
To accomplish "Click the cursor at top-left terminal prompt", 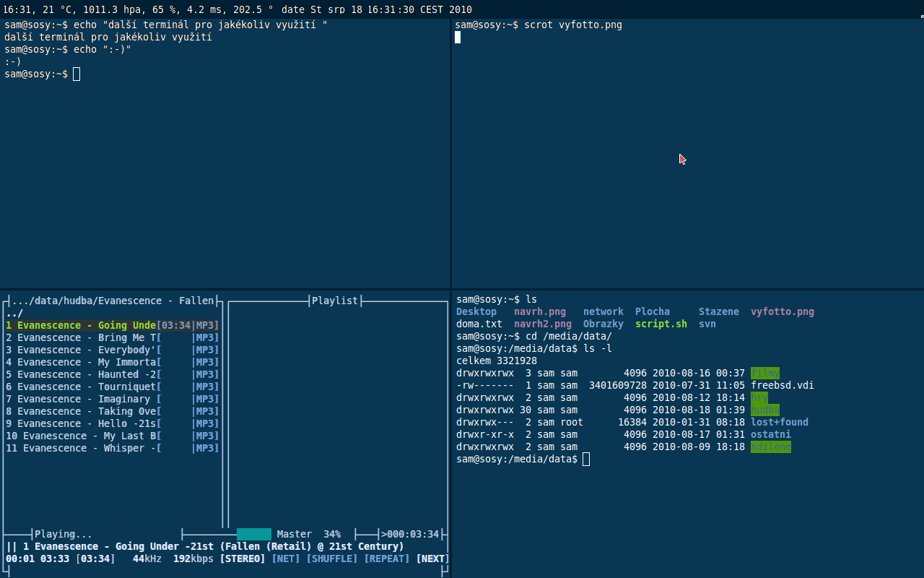I will pyautogui.click(x=77, y=74).
